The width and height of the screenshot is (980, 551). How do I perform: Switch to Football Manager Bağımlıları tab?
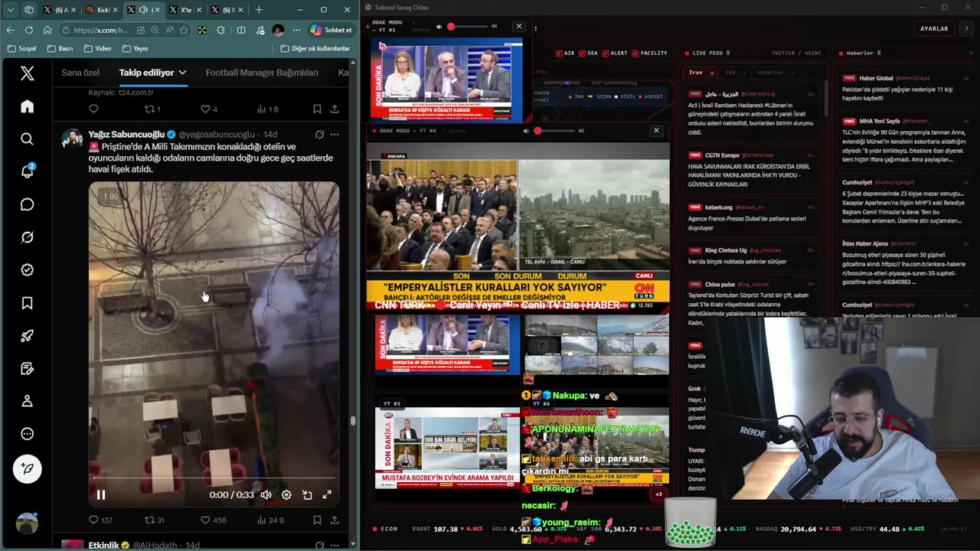[262, 73]
